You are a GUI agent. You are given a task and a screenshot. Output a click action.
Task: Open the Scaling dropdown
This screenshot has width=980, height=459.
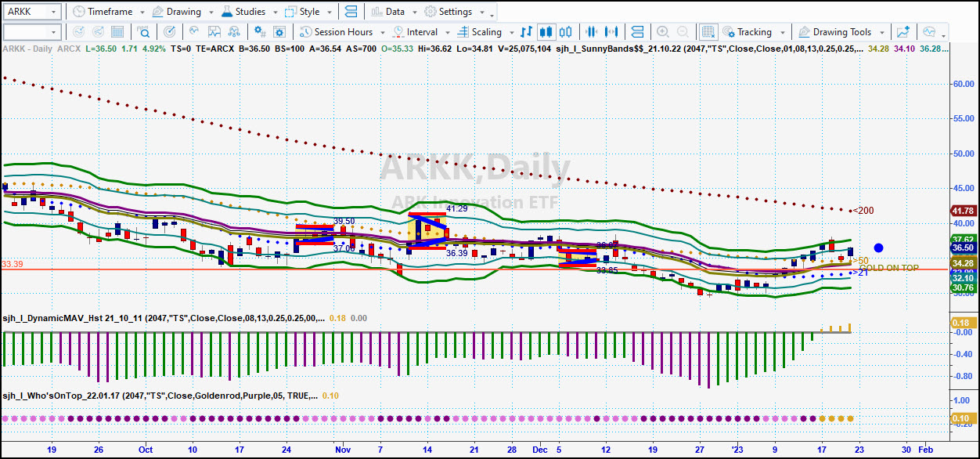pyautogui.click(x=485, y=32)
